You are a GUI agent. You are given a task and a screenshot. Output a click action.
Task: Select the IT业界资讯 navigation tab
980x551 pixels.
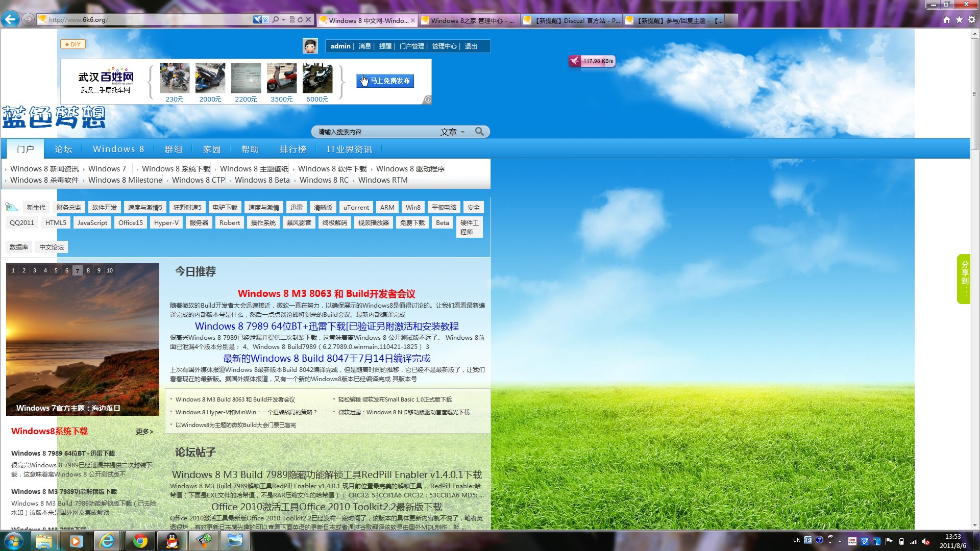click(350, 149)
